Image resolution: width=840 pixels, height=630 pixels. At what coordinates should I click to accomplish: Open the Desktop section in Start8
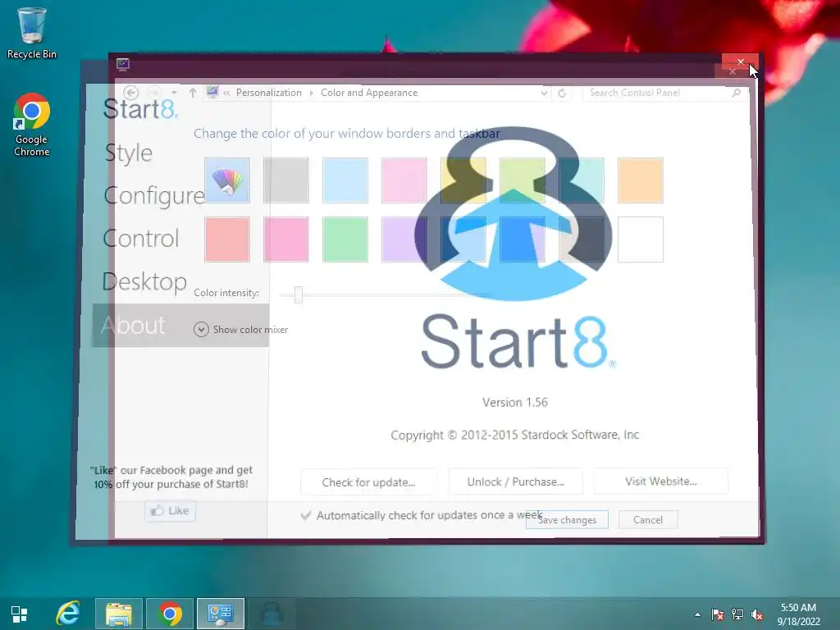pyautogui.click(x=144, y=282)
